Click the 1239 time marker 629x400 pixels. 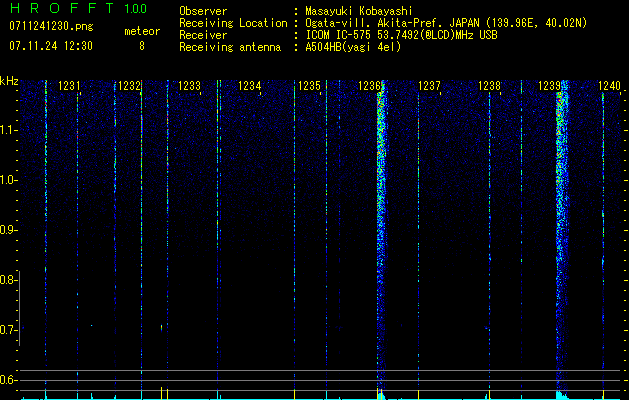(x=549, y=86)
